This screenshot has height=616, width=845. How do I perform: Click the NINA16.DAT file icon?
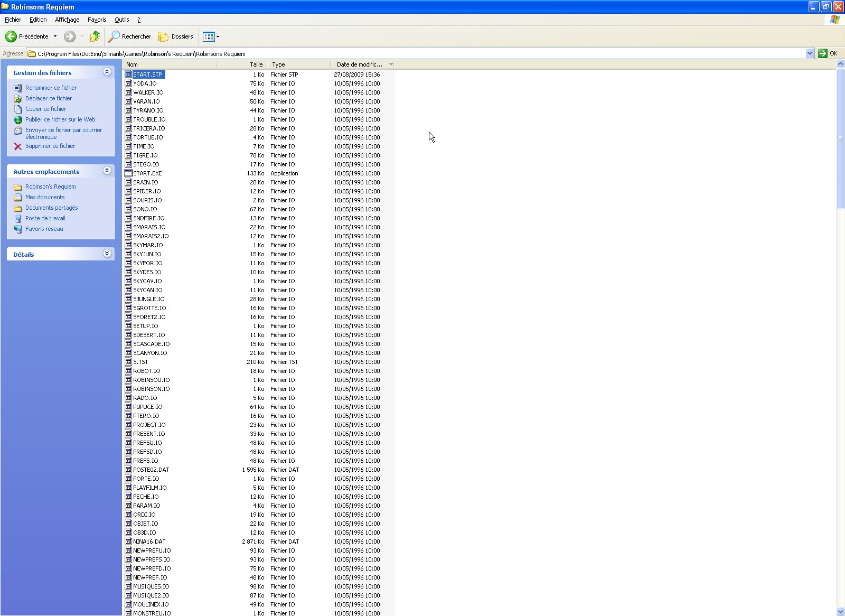[x=128, y=542]
